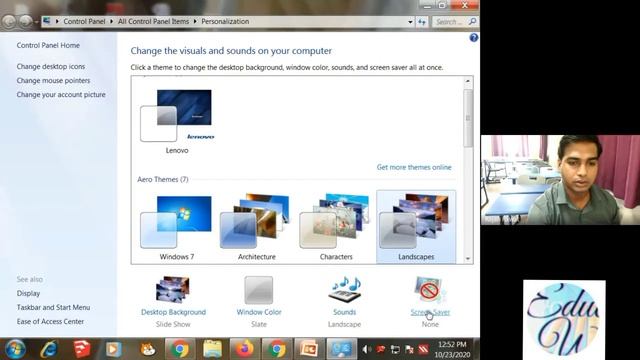The height and width of the screenshot is (360, 640).
Task: Open the Sounds music notes icon
Action: point(344,290)
